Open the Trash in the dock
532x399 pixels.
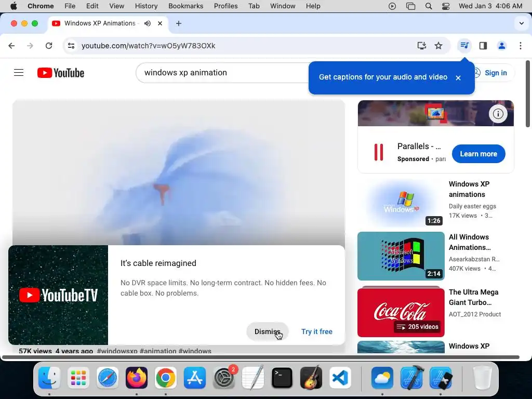coord(483,377)
